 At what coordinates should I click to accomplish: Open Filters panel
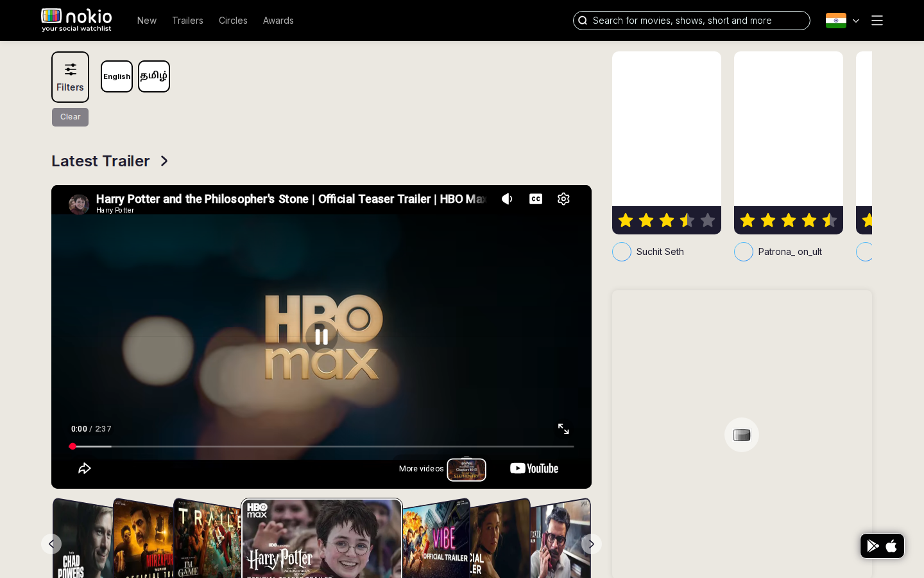[x=70, y=77]
